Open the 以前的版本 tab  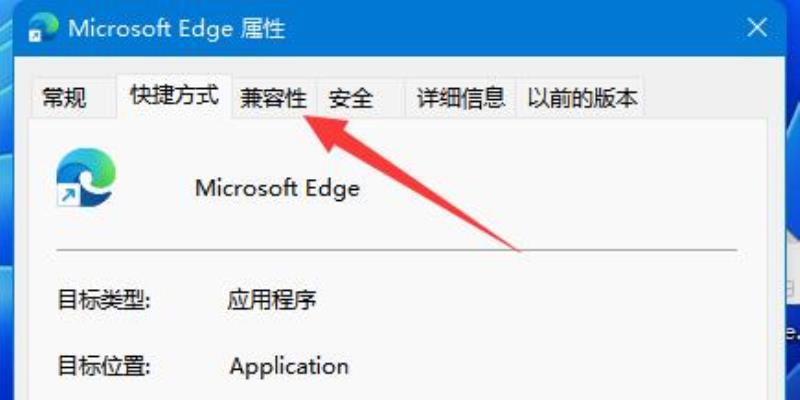(x=582, y=98)
